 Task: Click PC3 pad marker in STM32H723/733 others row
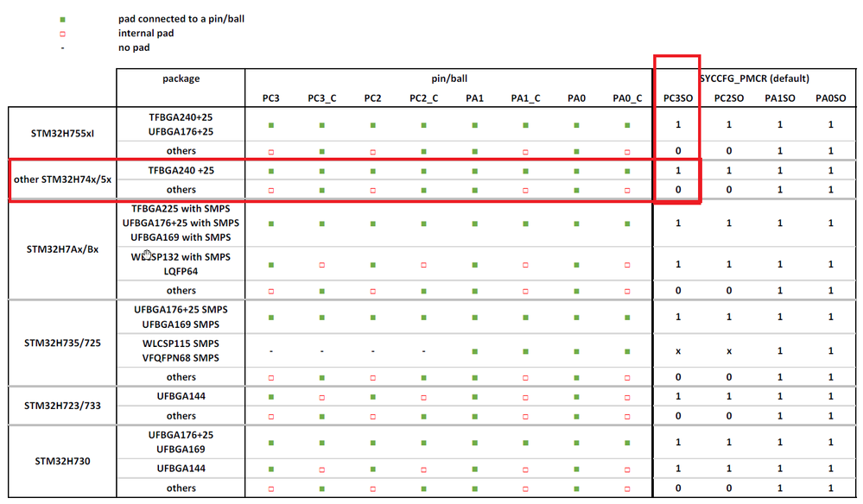[x=270, y=417]
